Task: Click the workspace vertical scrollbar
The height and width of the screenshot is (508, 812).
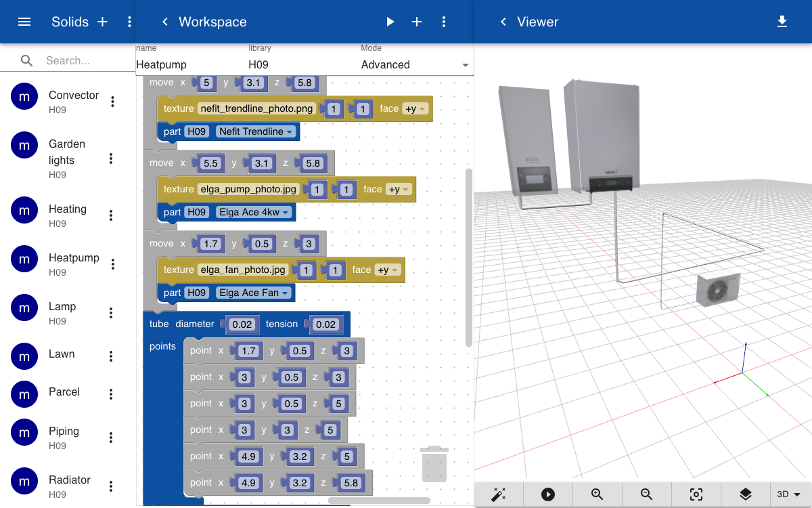Action: click(x=469, y=257)
